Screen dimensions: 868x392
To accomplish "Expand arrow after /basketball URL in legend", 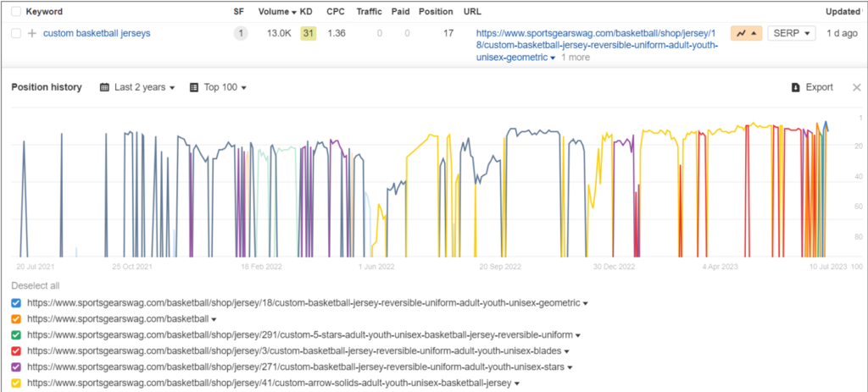I will click(x=214, y=319).
